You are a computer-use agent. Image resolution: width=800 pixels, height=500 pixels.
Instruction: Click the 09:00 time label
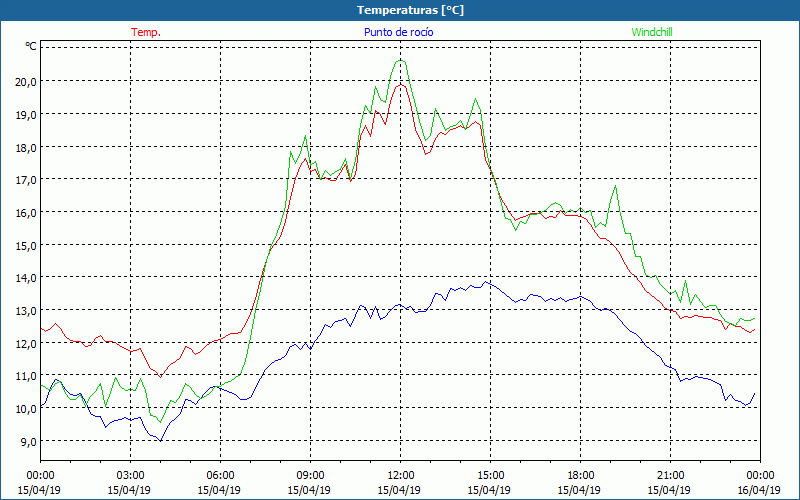[310, 475]
